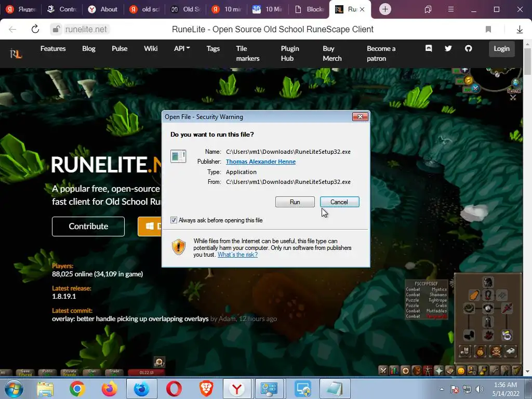Viewport: 532px width, 399px height.
Task: Reload the page
Action: [35, 29]
